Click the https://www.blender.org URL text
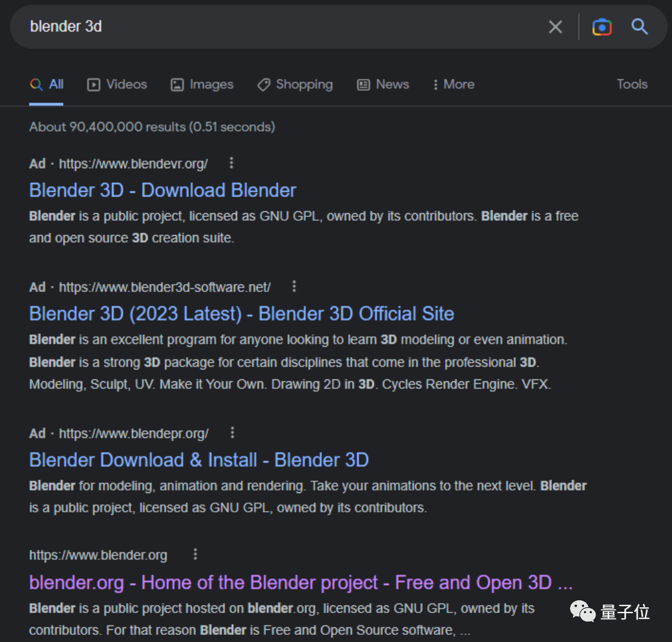672x642 pixels. (98, 555)
